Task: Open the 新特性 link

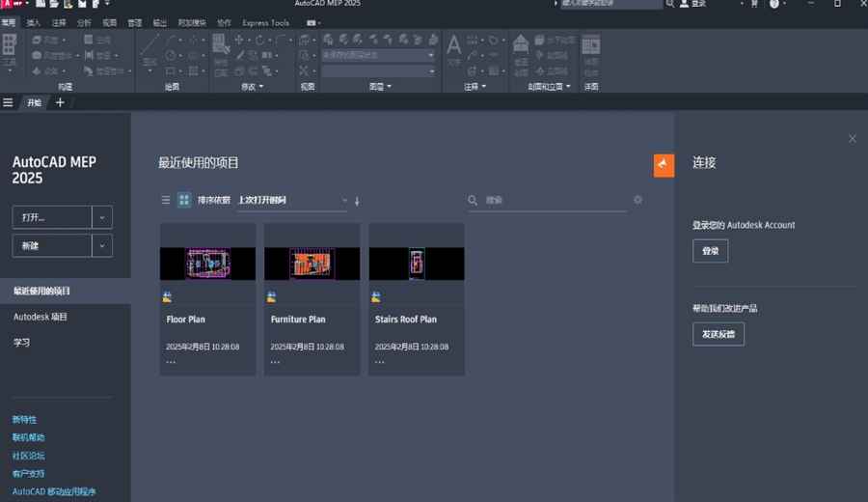Action: [24, 419]
